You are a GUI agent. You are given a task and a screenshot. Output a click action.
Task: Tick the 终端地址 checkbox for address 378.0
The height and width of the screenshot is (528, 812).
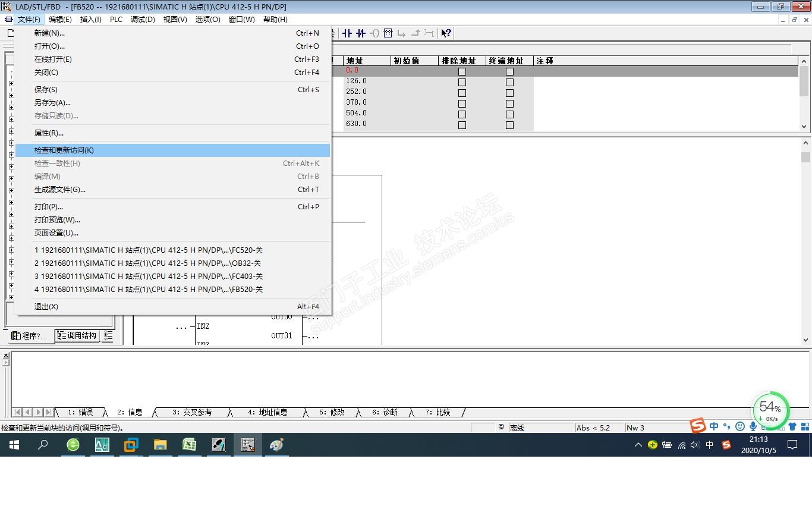(x=509, y=103)
